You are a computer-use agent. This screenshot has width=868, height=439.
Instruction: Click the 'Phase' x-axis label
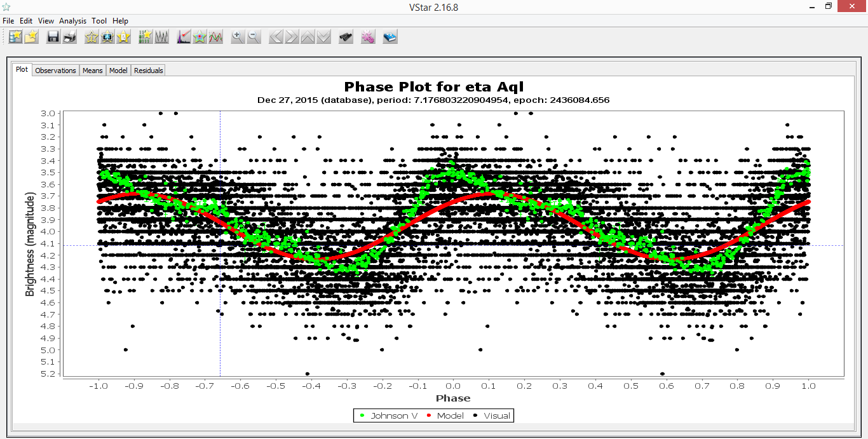pyautogui.click(x=453, y=398)
